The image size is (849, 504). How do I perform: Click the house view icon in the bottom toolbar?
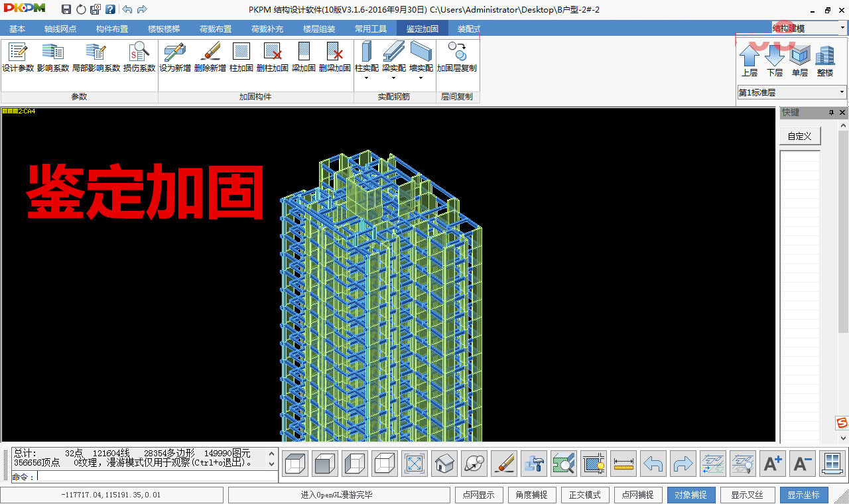[444, 464]
